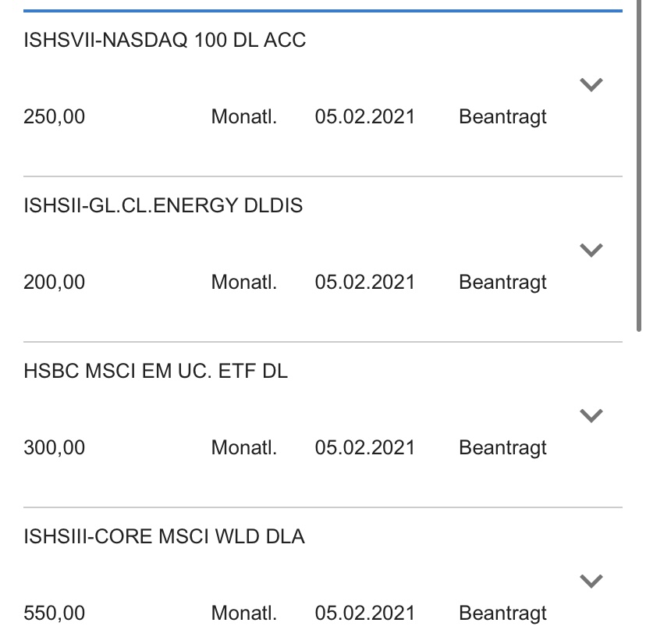The image size is (646, 644).
Task: Select the ISHSII-GL.CL.ENERGY DLDIS title
Action: tap(163, 206)
